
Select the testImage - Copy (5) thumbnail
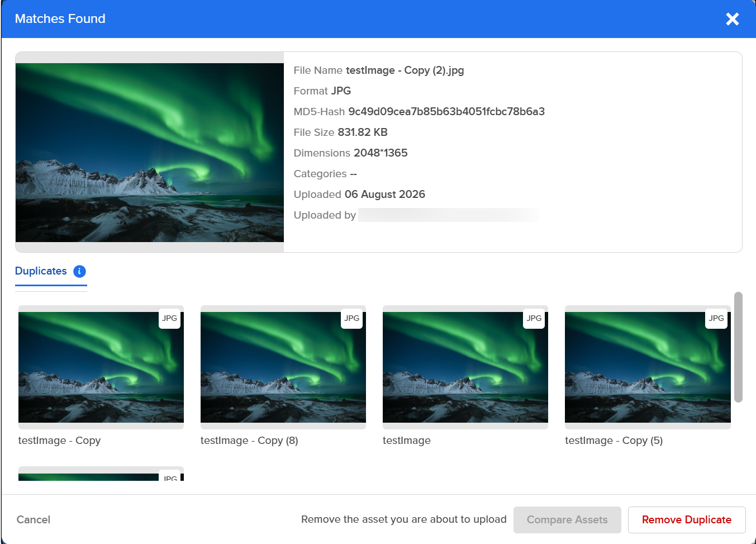point(648,367)
